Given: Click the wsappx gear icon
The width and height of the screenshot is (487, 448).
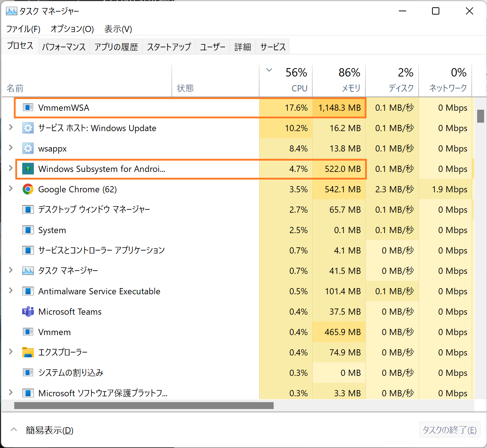Looking at the screenshot, I should pos(28,148).
